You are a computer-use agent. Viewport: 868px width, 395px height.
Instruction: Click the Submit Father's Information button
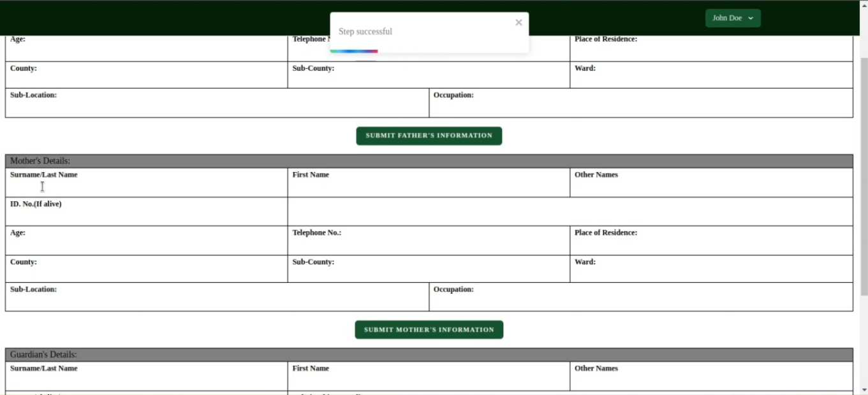coord(429,135)
